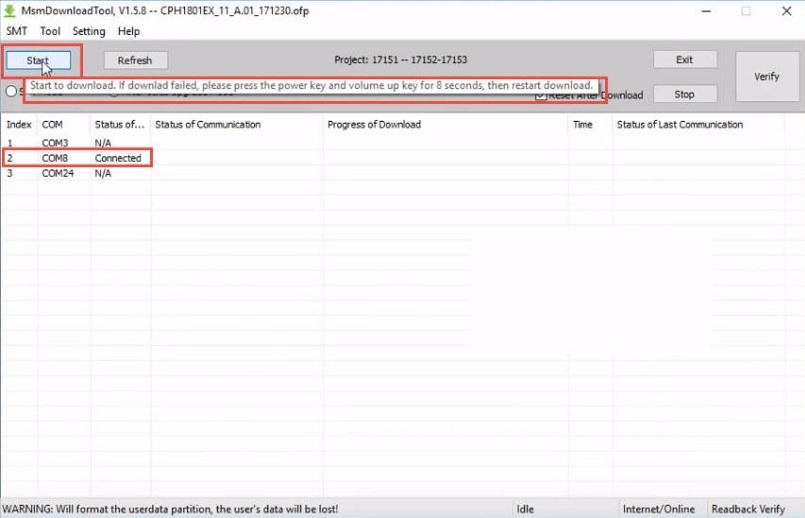Click the Status of Communication column header
805x518 pixels.
[x=208, y=125]
